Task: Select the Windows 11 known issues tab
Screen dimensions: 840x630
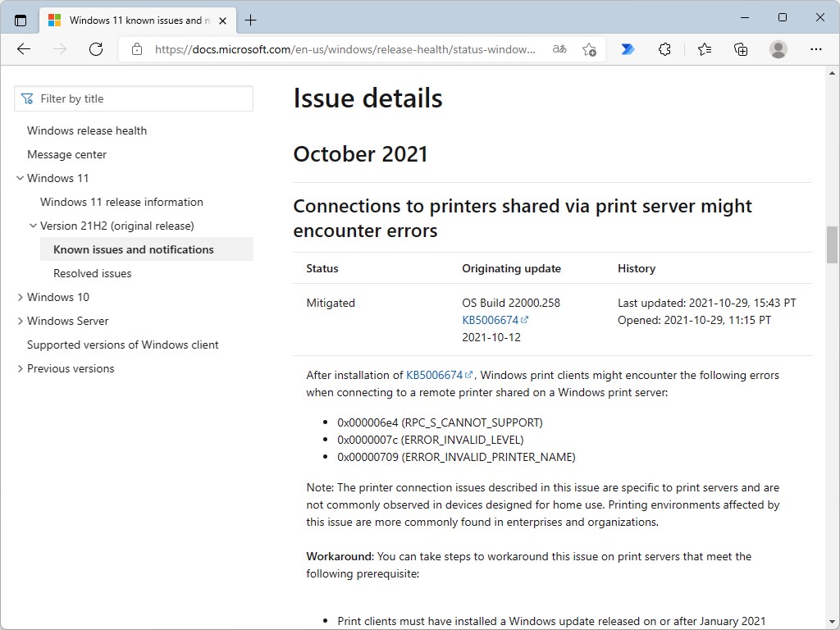Action: coord(138,21)
